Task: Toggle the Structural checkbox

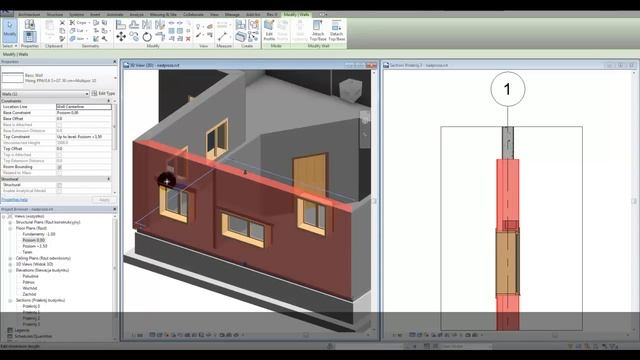Action: [x=60, y=185]
